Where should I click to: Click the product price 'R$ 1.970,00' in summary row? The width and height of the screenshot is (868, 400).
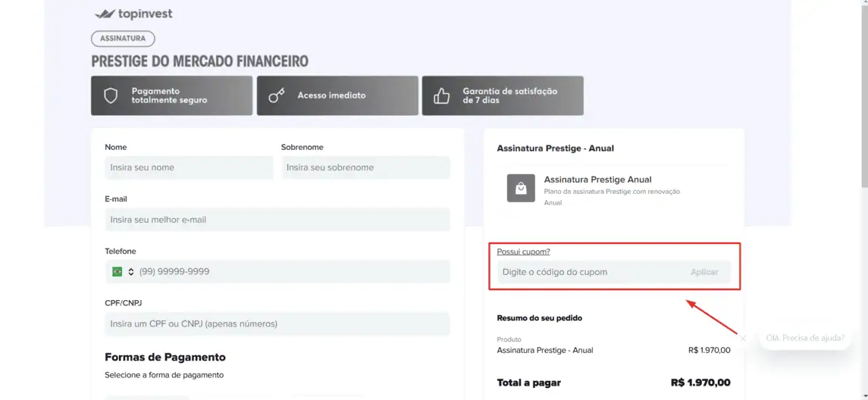tap(709, 350)
